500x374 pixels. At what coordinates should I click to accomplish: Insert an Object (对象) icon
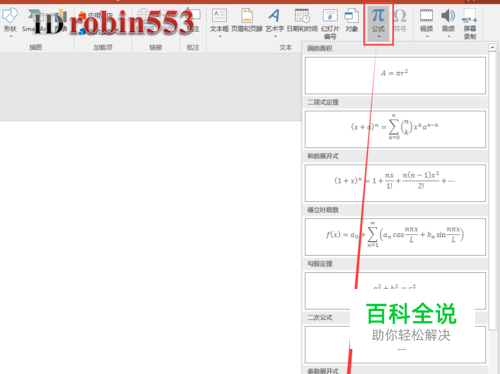point(351,16)
